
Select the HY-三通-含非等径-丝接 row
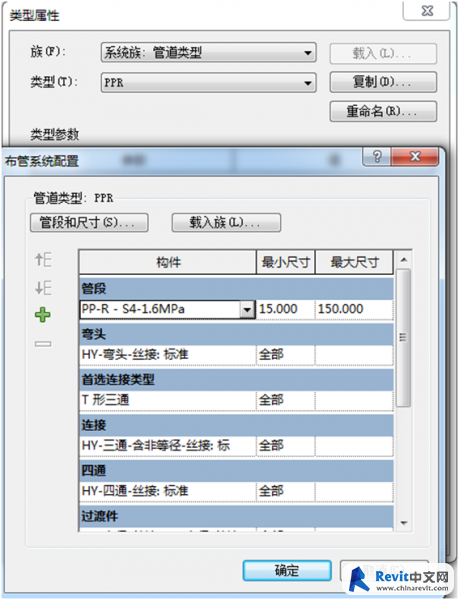[236, 446]
